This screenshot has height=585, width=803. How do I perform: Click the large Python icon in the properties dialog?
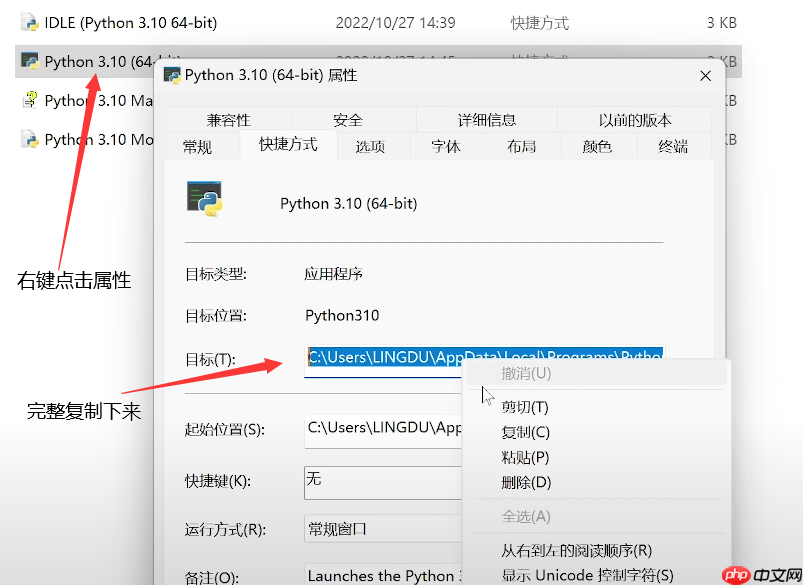[204, 198]
